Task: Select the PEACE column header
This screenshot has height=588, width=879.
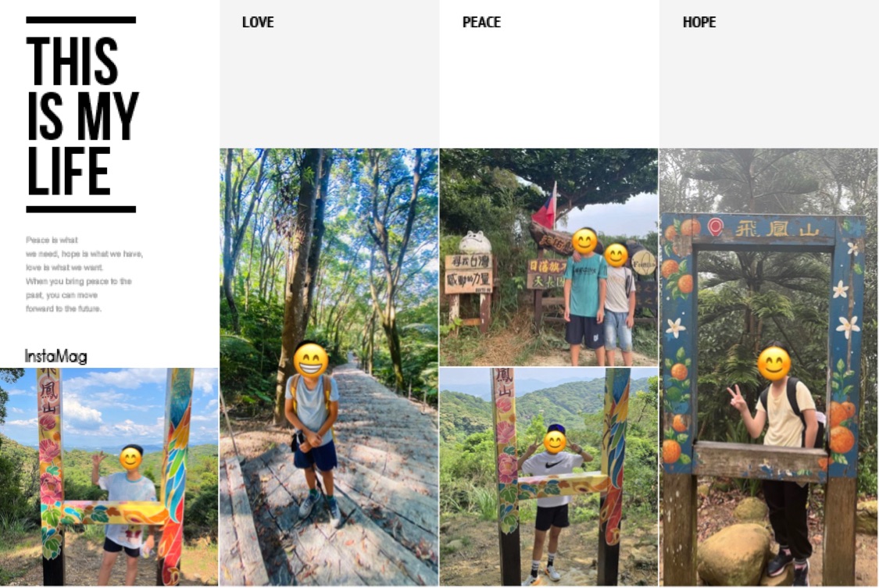Action: coord(481,23)
